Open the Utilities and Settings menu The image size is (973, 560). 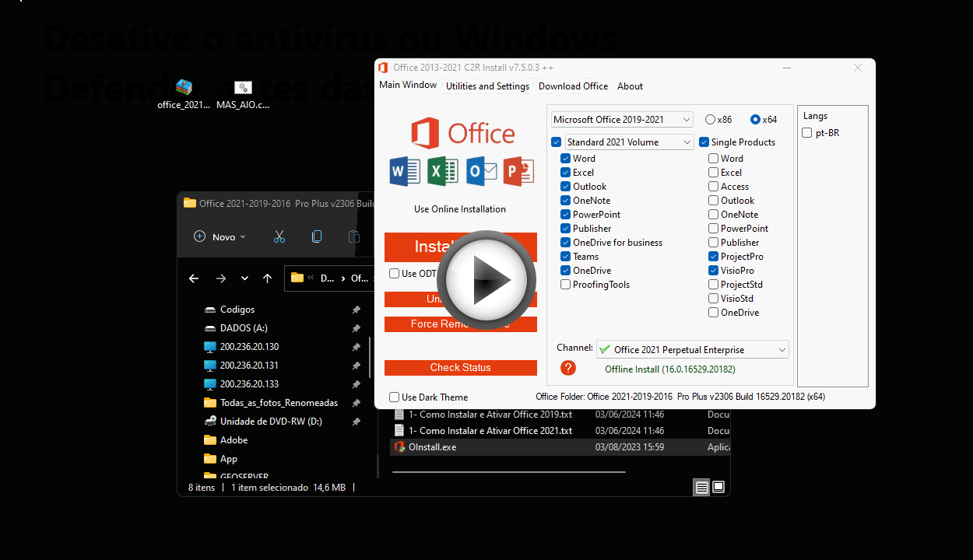point(487,86)
